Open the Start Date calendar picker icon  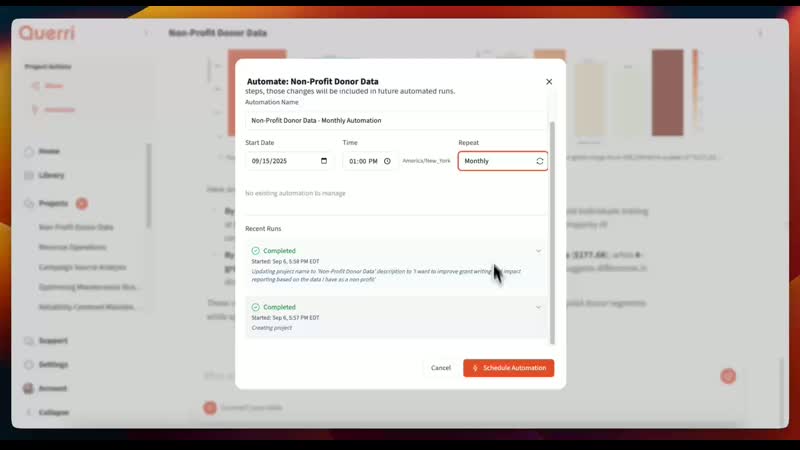coord(324,161)
